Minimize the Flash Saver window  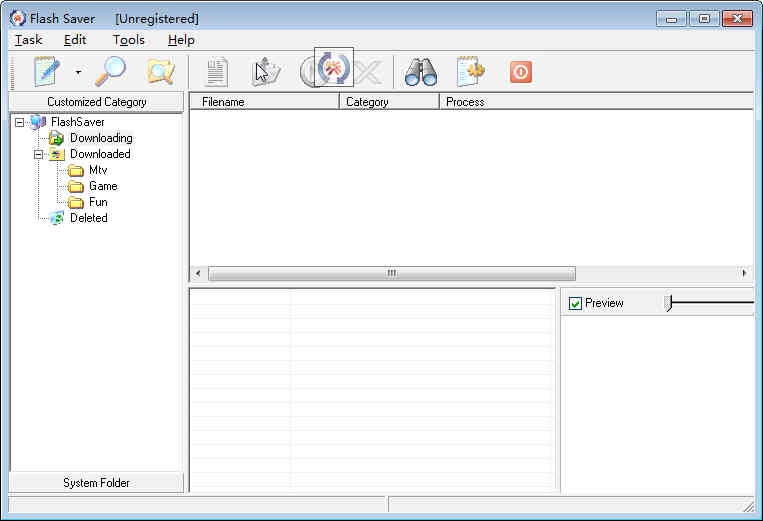click(x=672, y=19)
